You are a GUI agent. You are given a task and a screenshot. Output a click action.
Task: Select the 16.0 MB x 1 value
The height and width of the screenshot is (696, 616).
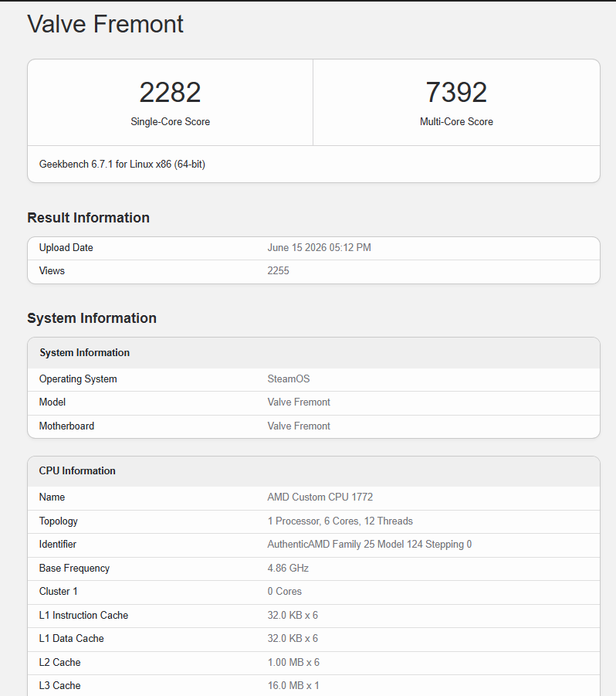293,685
